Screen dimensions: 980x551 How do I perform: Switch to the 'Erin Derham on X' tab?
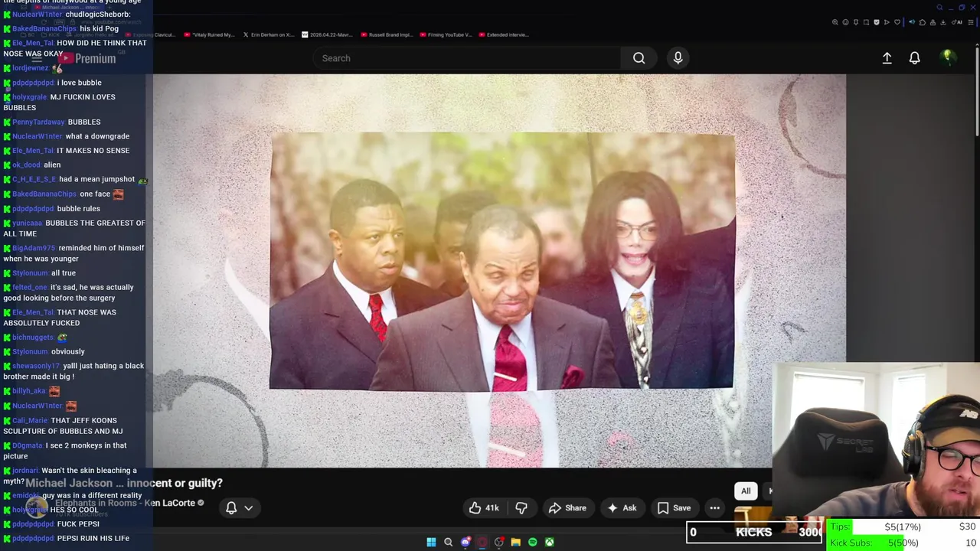268,34
